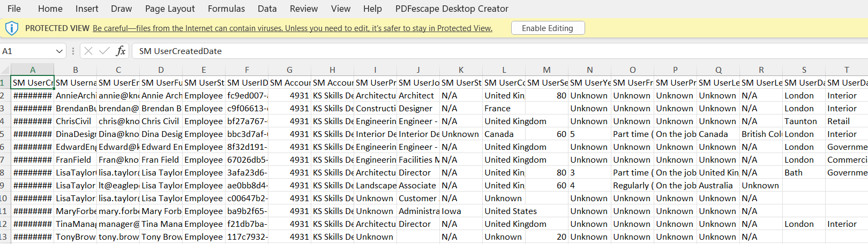Click cell 'Designer' in row 3
Image resolution: width=868 pixels, height=244 pixels.
click(x=418, y=109)
